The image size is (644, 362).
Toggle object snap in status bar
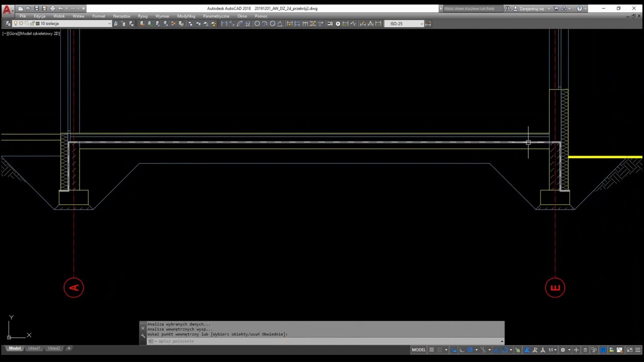505,350
